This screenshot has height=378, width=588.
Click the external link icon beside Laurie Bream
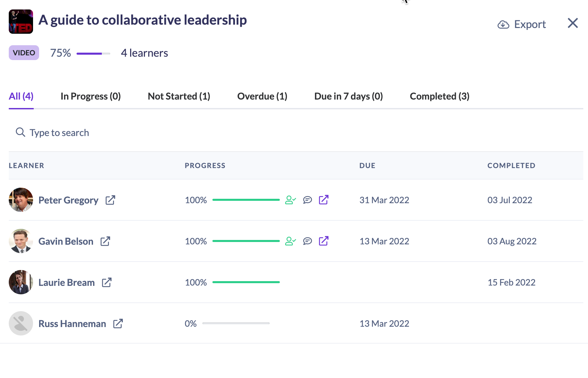[x=107, y=282]
